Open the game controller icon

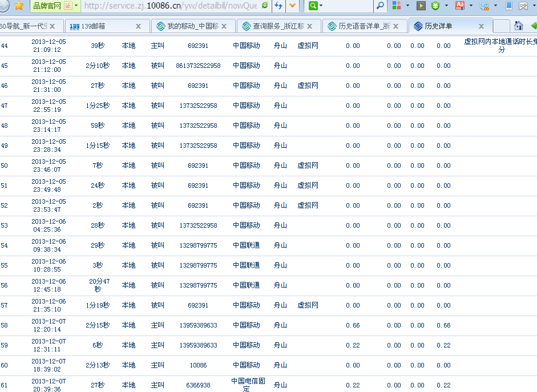coord(523,6)
